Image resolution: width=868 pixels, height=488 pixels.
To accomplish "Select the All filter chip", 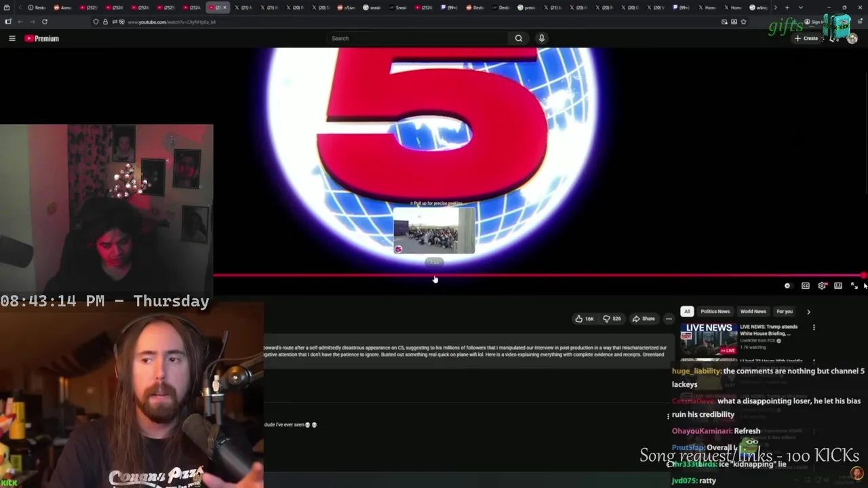I will click(687, 312).
